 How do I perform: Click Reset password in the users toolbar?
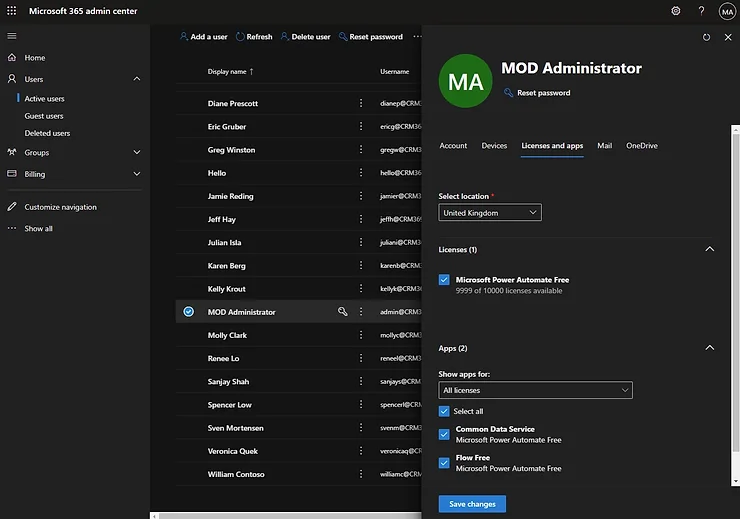(371, 36)
